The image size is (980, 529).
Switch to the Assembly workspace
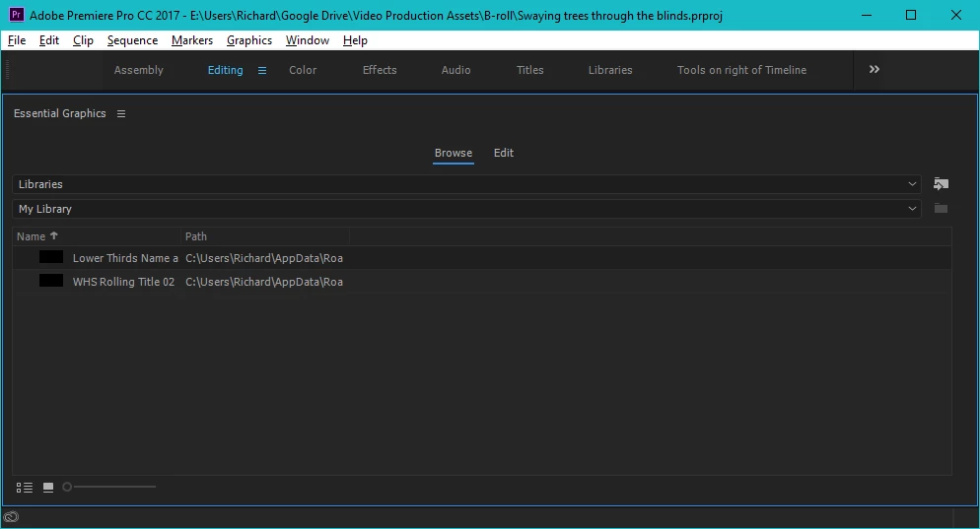coord(139,70)
